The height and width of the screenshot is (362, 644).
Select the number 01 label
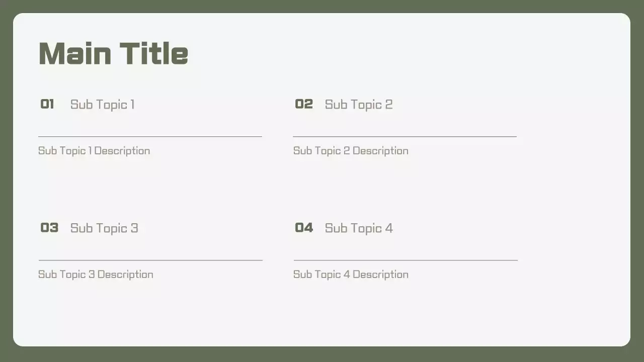pyautogui.click(x=47, y=104)
